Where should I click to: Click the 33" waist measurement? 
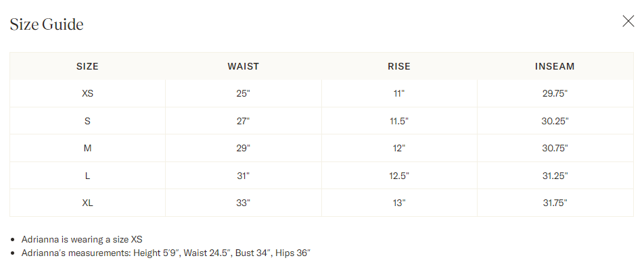(x=243, y=203)
